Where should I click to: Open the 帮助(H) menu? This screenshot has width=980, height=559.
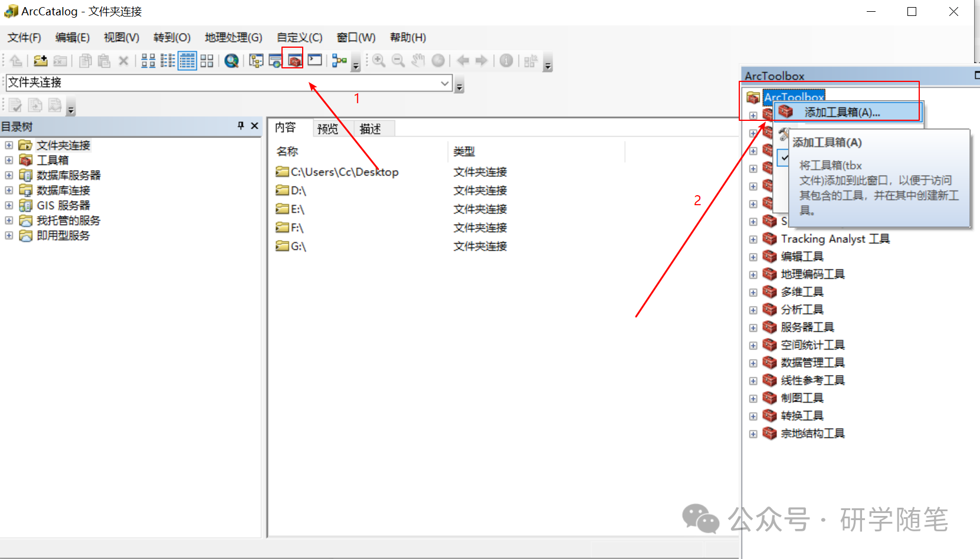tap(408, 38)
